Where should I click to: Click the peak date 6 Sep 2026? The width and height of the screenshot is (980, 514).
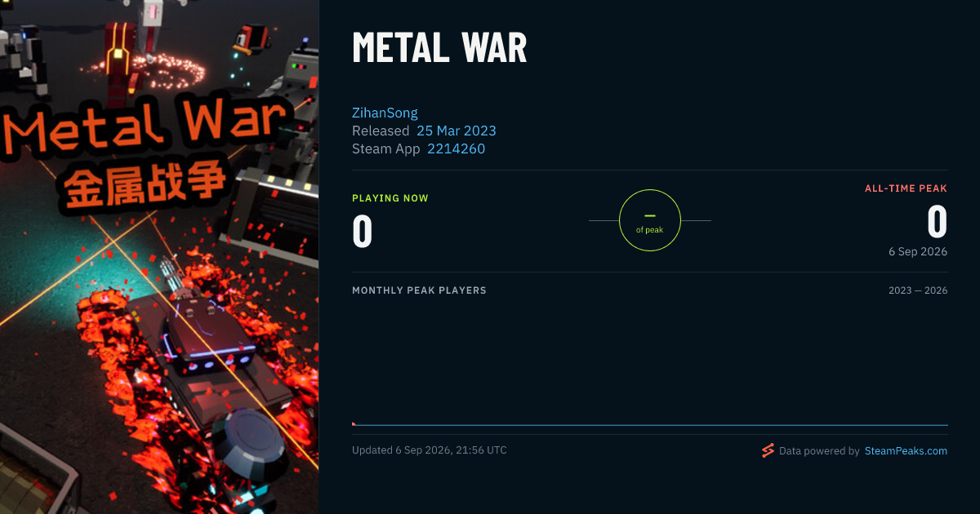pyautogui.click(x=918, y=251)
